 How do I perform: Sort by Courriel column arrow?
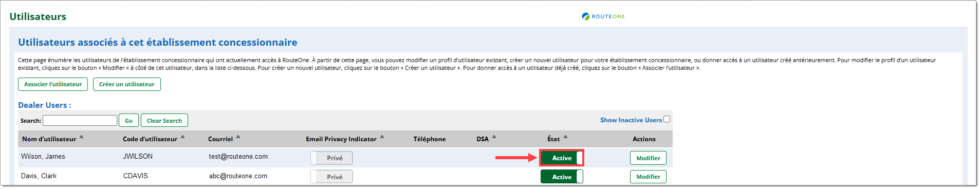tap(238, 137)
